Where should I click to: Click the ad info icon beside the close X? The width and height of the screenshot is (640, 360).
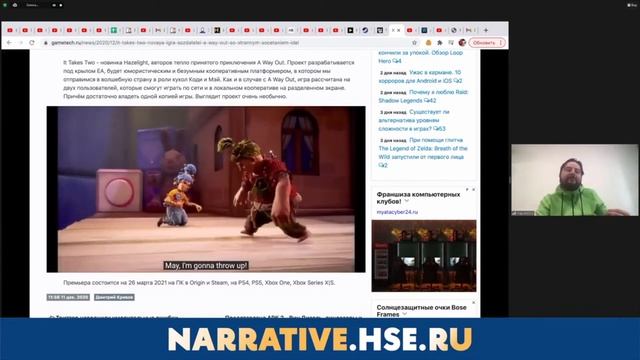467,189
